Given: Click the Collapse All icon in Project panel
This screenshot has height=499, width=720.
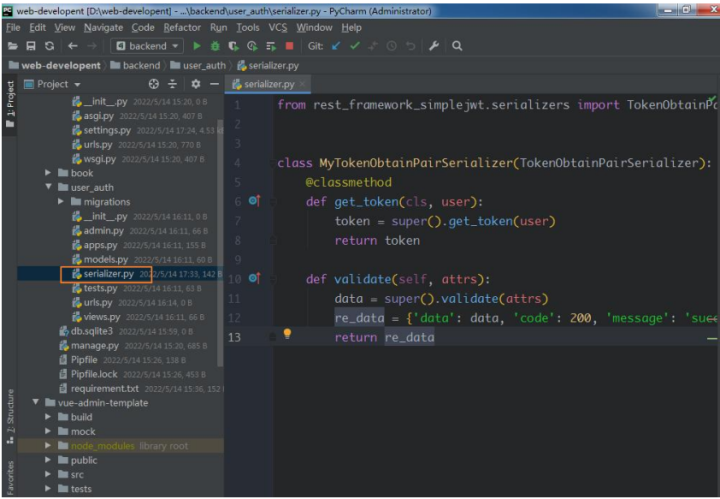Looking at the screenshot, I should point(172,84).
